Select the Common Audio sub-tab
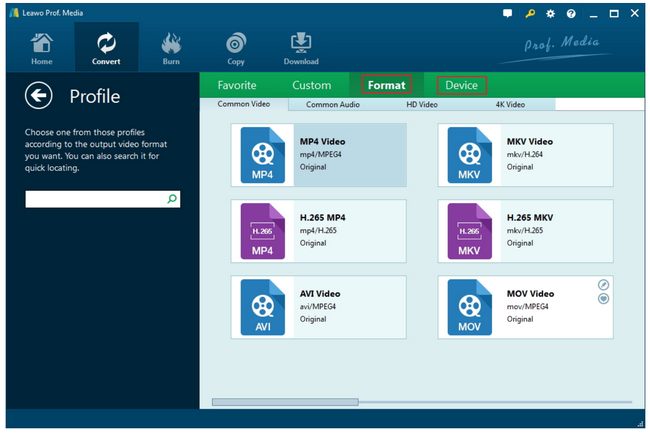Image resolution: width=650 pixels, height=436 pixels. (x=333, y=104)
